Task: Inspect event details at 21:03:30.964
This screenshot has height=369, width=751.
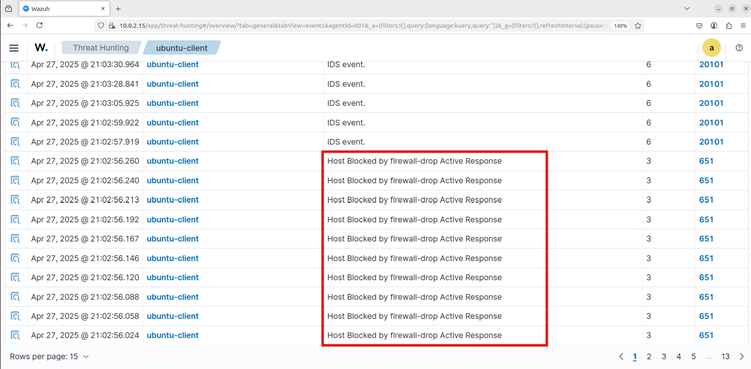Action: pos(15,65)
